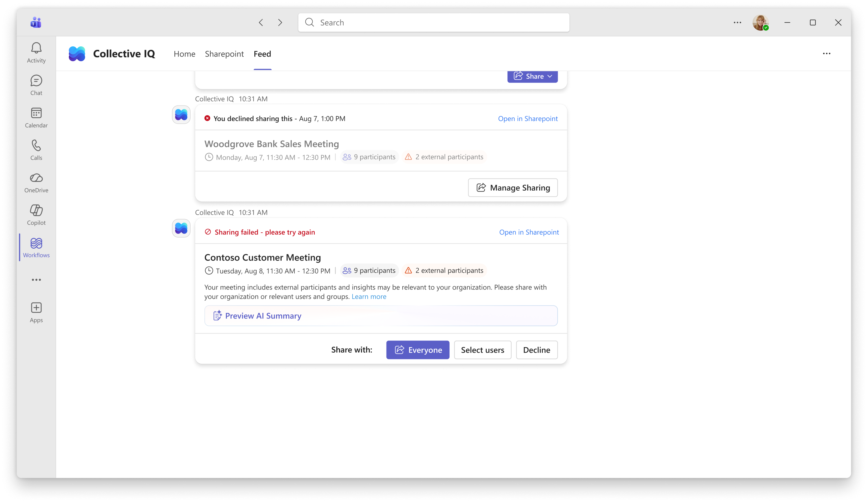Click the Collective IQ app logo

tap(77, 54)
